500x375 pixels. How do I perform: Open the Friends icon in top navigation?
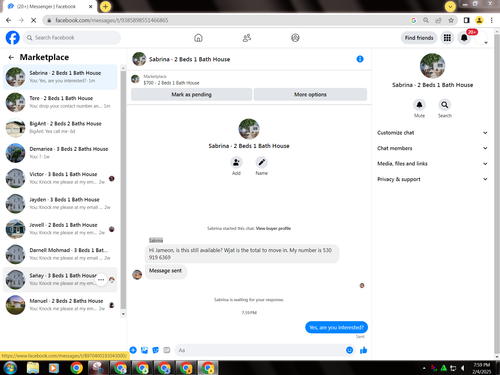247,38
